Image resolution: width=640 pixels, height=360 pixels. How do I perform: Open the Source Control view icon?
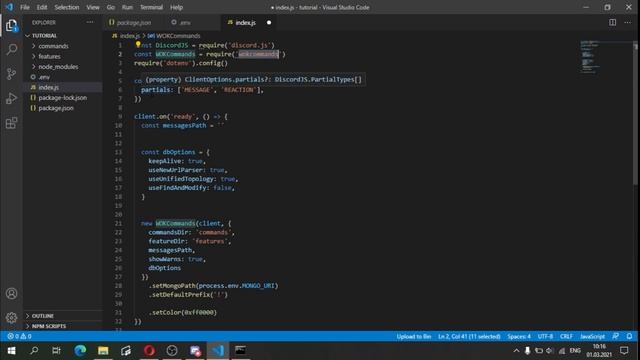(11, 74)
